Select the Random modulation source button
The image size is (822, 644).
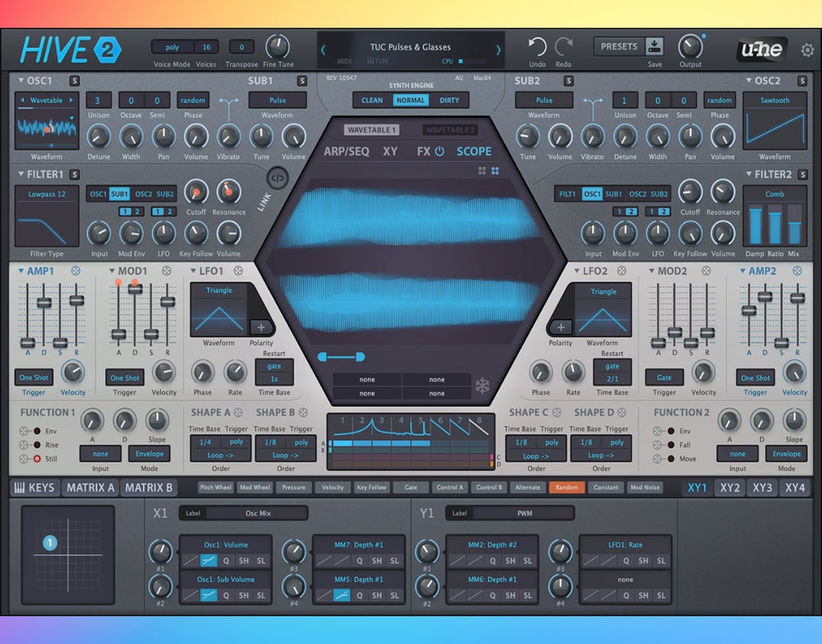point(567,487)
